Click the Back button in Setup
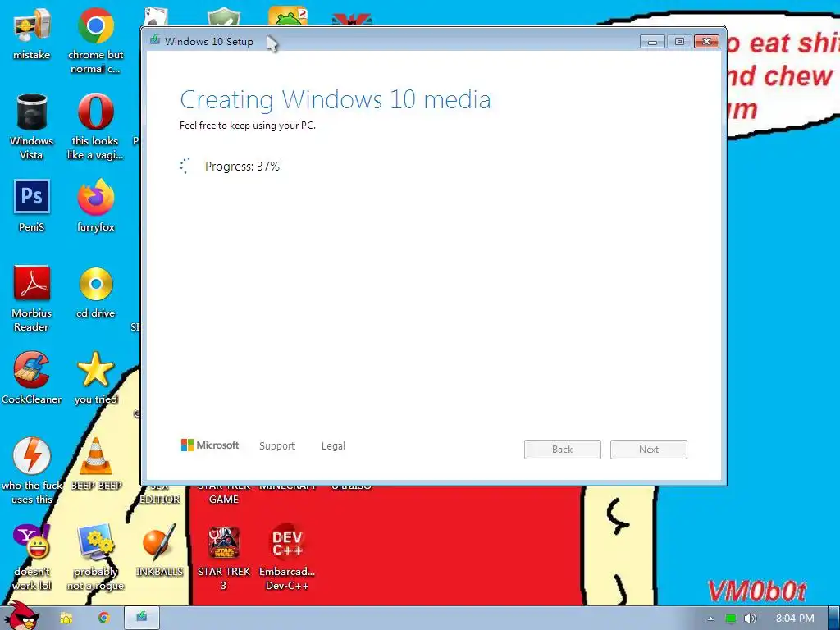840x630 pixels. (x=563, y=450)
